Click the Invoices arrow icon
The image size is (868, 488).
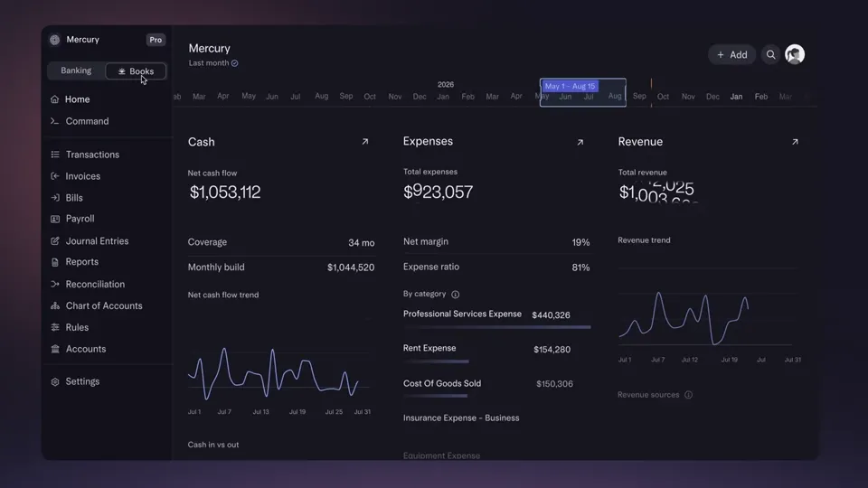tap(55, 176)
